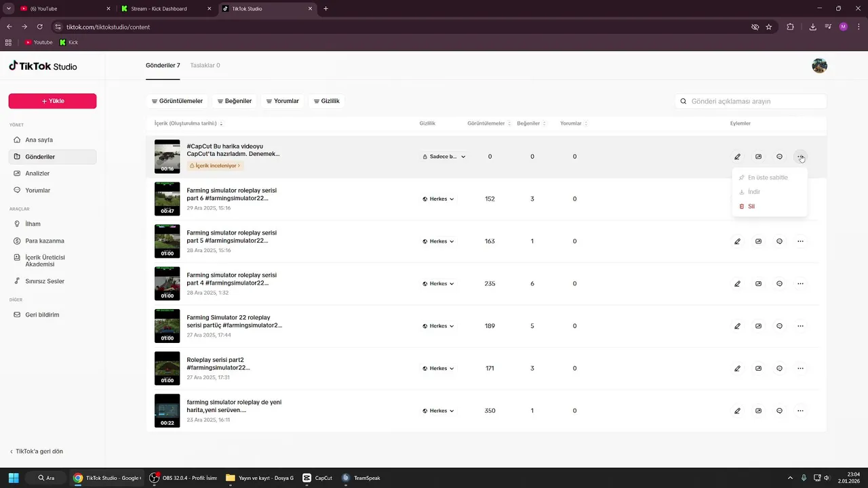Open the profile avatar at top right
Image resolution: width=868 pixels, height=488 pixels.
[x=819, y=66]
